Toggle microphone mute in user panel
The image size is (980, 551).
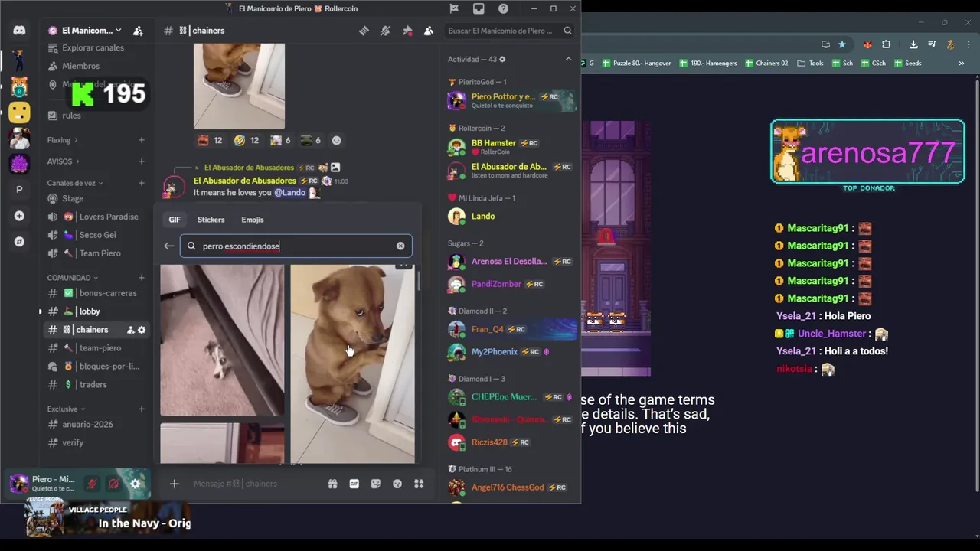pos(92,484)
